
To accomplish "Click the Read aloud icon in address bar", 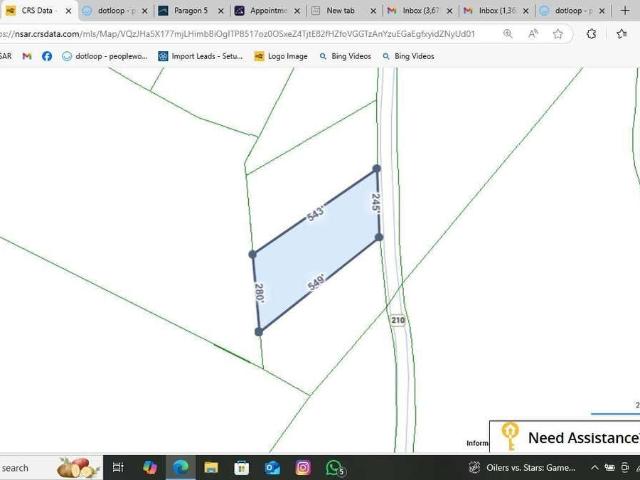I will click(533, 34).
